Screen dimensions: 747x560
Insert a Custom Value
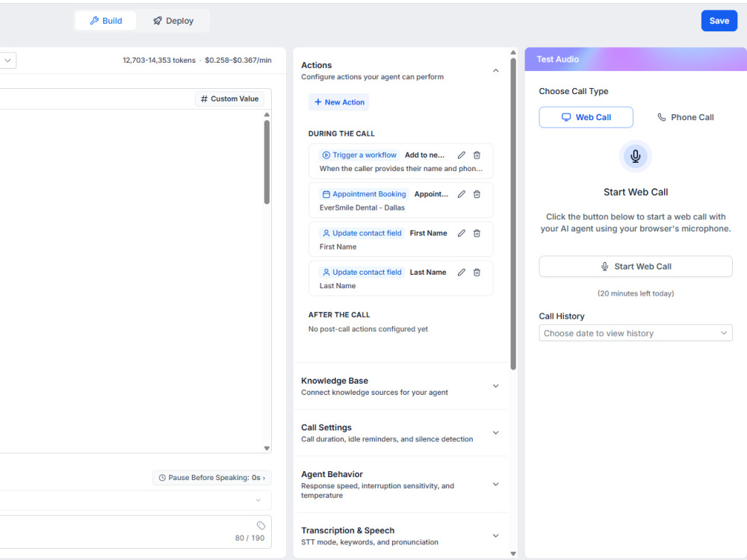(x=229, y=99)
